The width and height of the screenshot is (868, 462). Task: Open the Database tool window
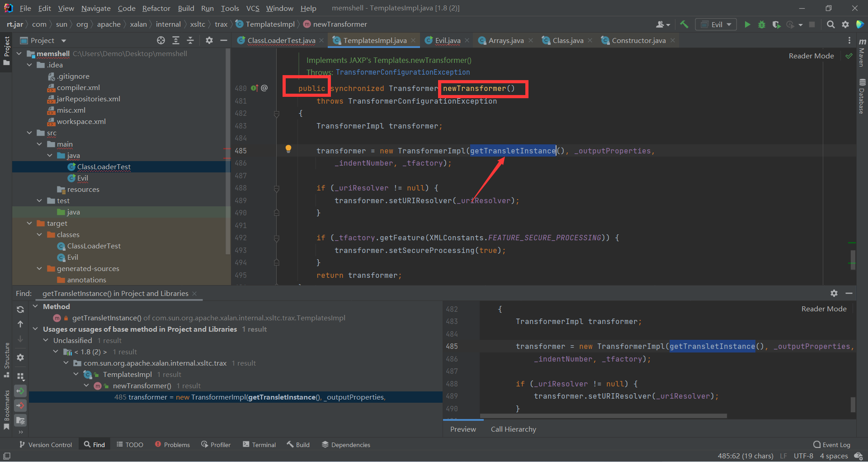pos(862,96)
